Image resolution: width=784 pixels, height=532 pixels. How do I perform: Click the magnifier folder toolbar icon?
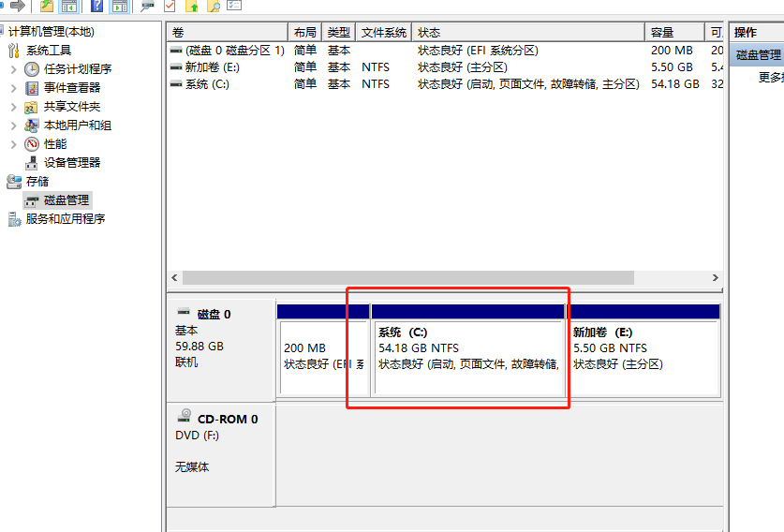[x=214, y=6]
